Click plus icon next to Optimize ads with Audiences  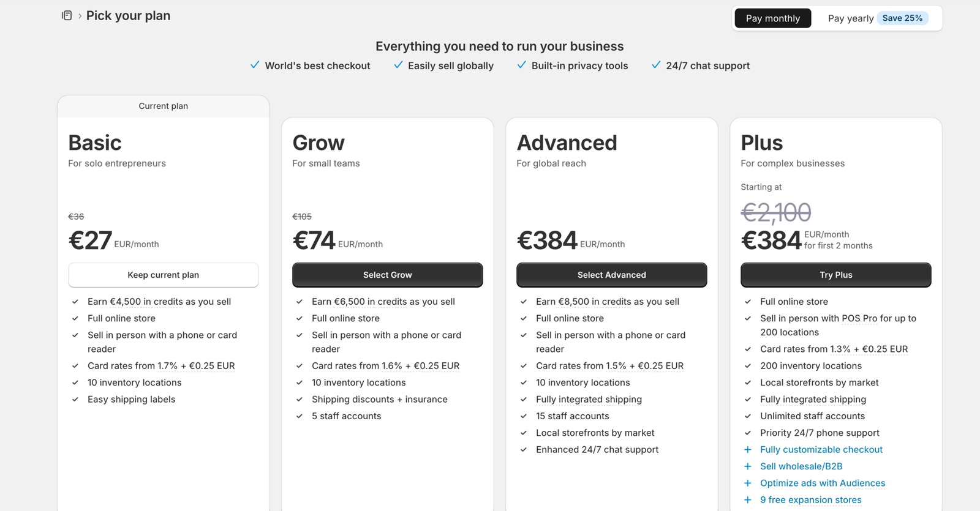tap(747, 483)
